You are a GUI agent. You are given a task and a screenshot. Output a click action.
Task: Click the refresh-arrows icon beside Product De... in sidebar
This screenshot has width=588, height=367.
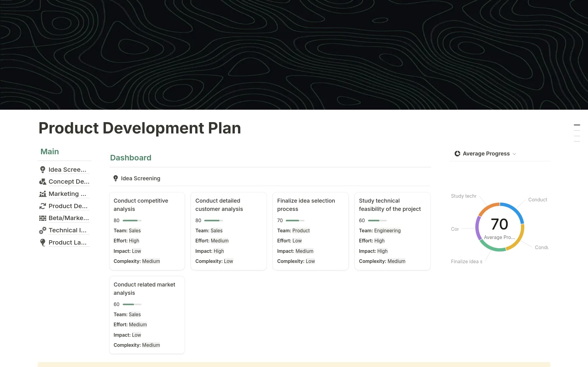click(43, 206)
